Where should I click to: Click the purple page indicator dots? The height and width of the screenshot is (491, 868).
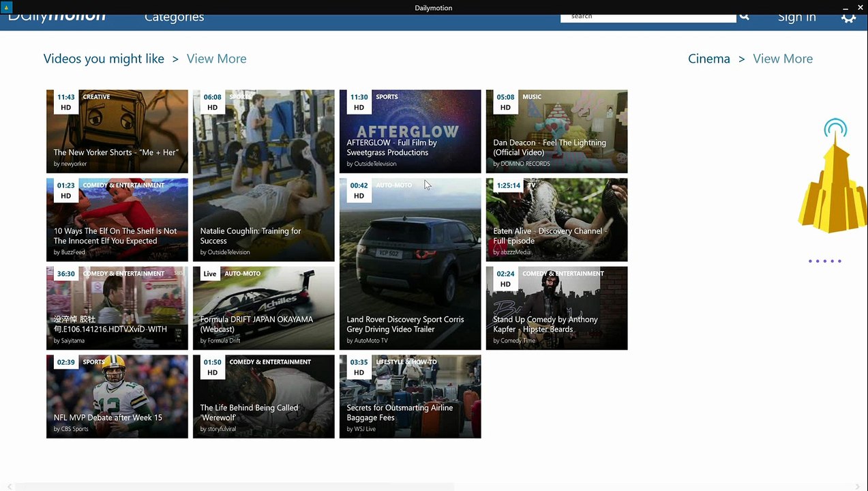click(825, 261)
